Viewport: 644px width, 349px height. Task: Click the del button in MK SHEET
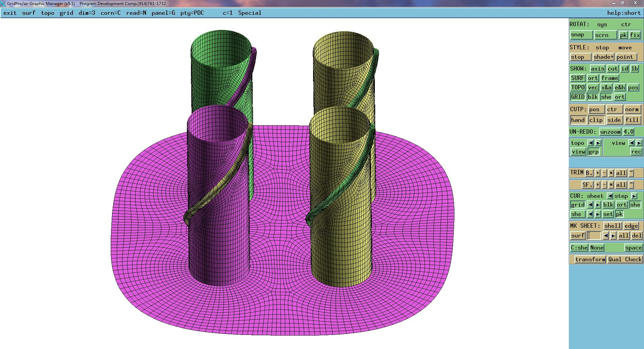click(637, 235)
